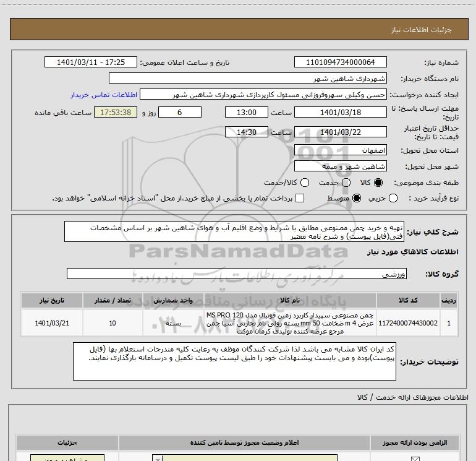Select the کالا/خدمت radio button
Image resolution: width=476 pixels, height=461 pixels.
[305, 183]
